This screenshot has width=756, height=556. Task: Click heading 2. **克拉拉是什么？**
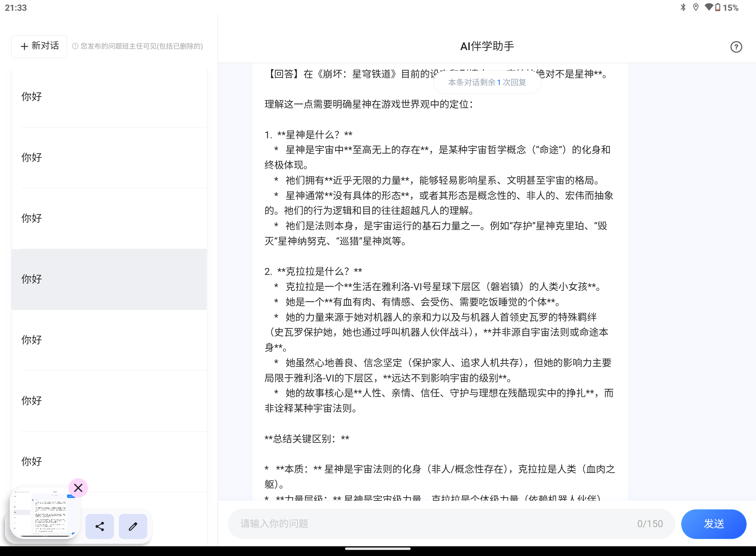point(313,271)
